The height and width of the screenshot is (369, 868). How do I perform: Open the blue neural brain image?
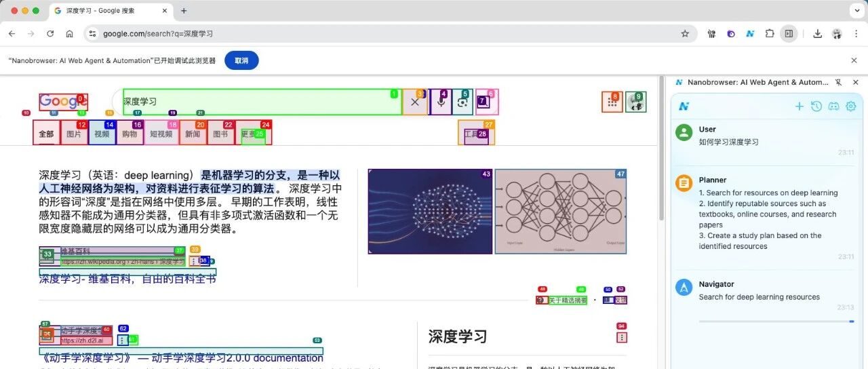pyautogui.click(x=430, y=212)
